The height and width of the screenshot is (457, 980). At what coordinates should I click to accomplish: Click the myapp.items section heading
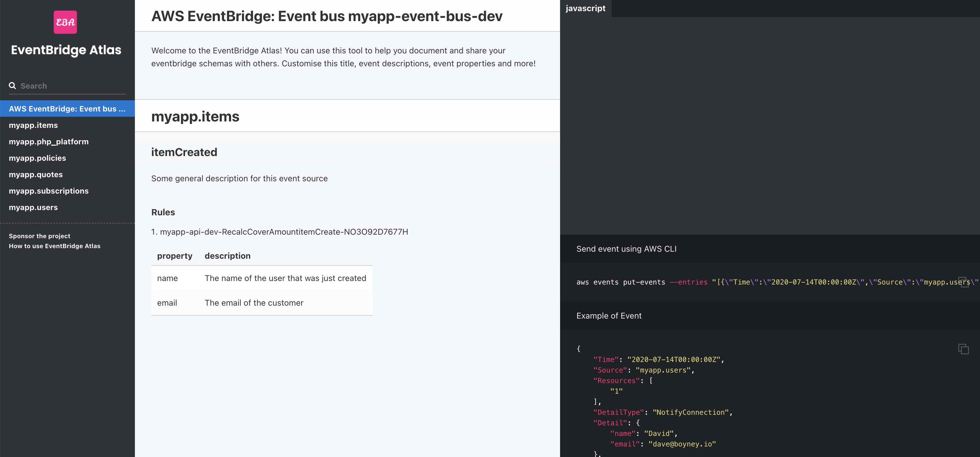[195, 116]
